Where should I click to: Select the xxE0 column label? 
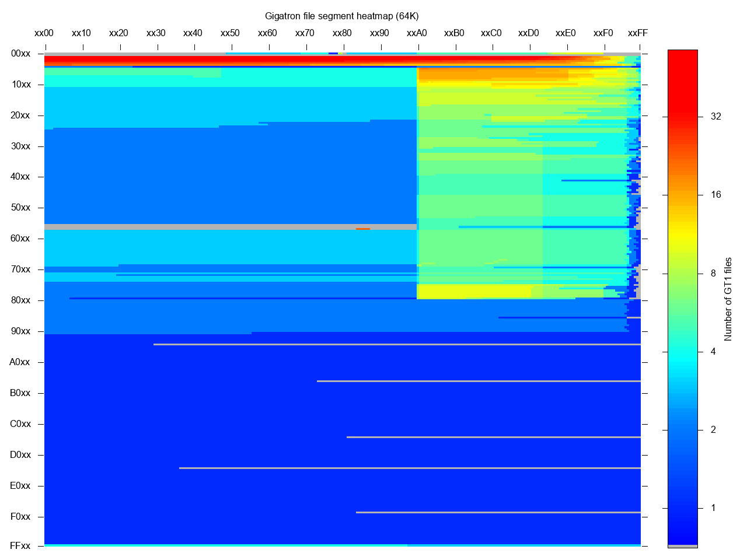tap(566, 33)
